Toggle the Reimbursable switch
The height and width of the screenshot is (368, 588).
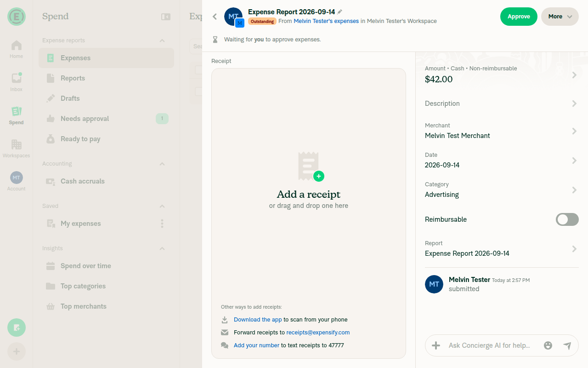[567, 219]
